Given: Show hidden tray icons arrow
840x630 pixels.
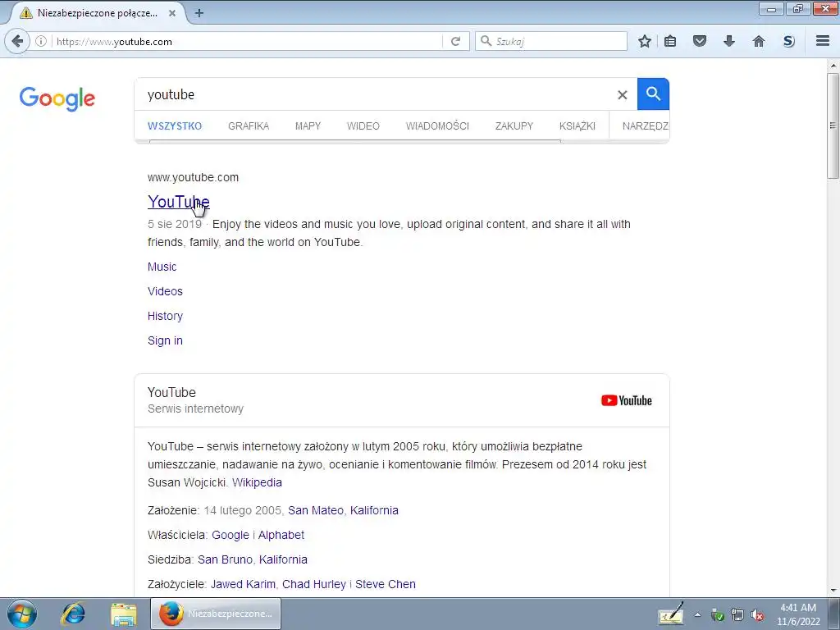Looking at the screenshot, I should [x=697, y=615].
